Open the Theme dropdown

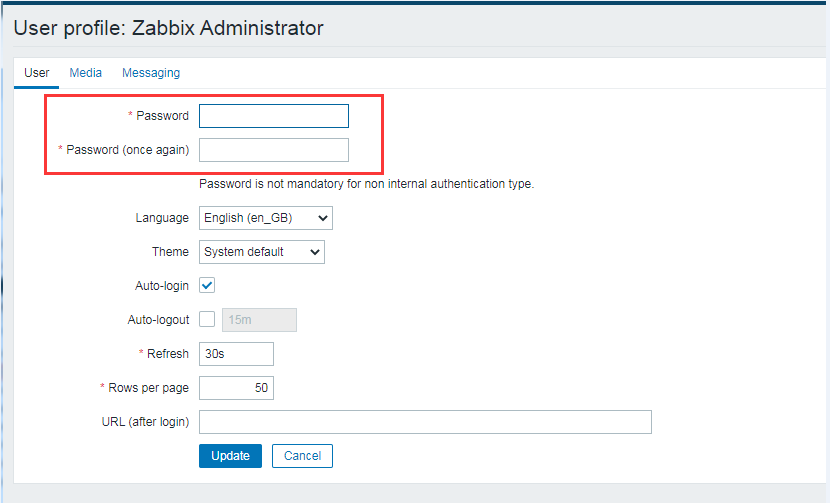[262, 252]
